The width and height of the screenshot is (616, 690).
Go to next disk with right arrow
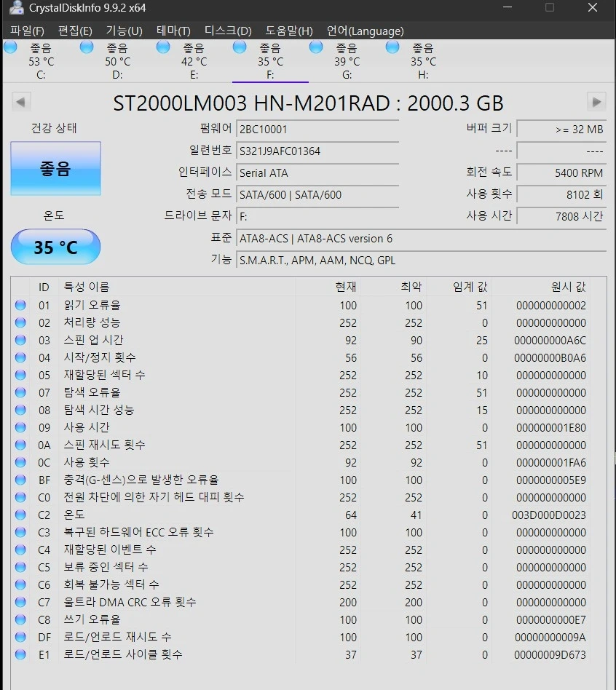[596, 102]
